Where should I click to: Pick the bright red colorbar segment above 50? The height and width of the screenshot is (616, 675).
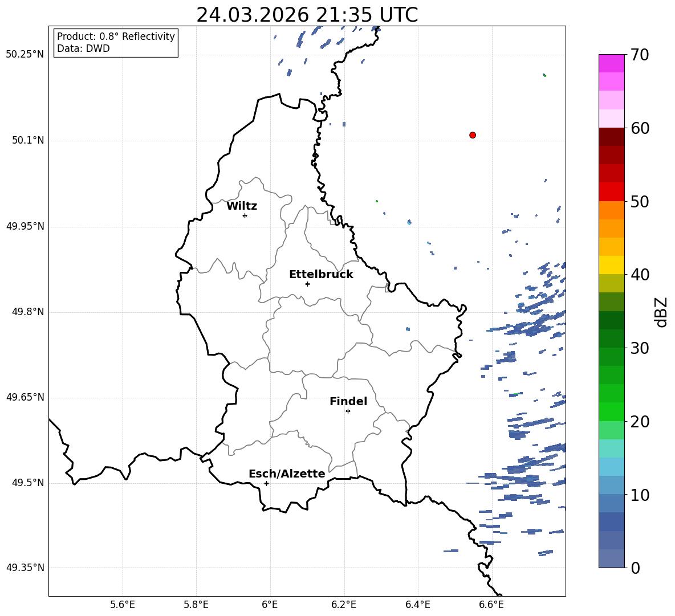[x=611, y=192]
